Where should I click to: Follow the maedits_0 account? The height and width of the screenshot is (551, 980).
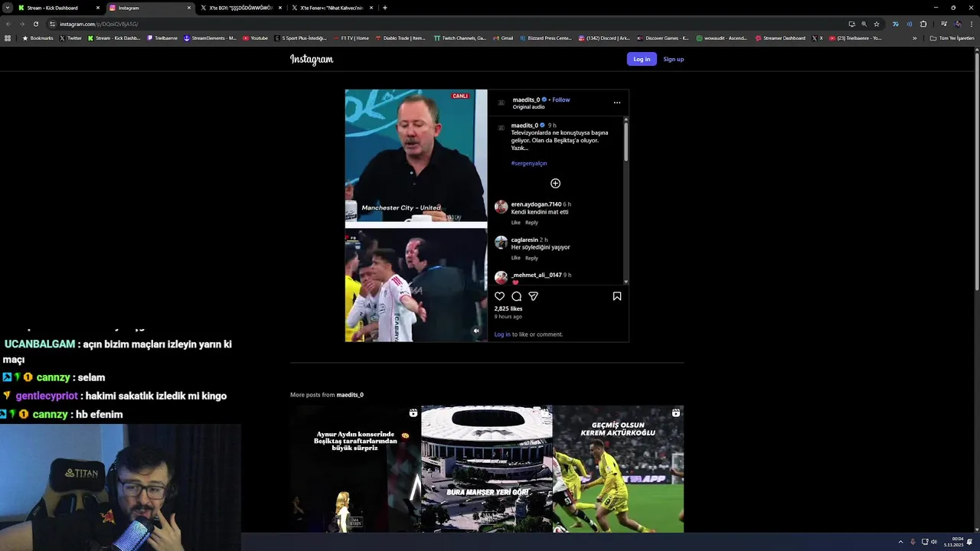(x=561, y=99)
